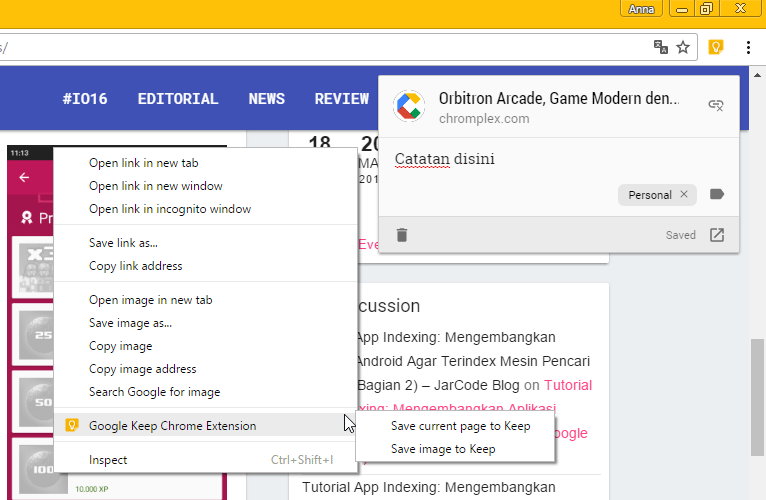The width and height of the screenshot is (766, 500).
Task: Choose Save current page to Keep
Action: click(455, 426)
